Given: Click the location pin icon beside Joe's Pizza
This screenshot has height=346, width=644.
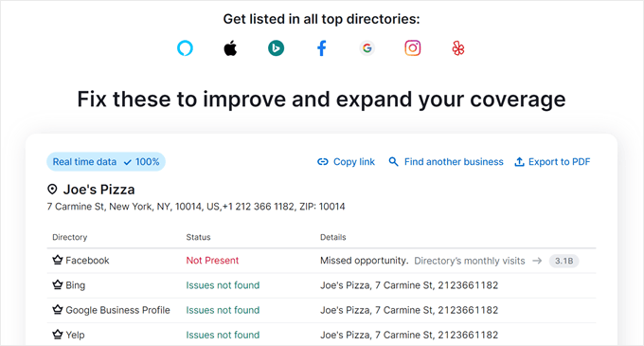Looking at the screenshot, I should point(52,190).
